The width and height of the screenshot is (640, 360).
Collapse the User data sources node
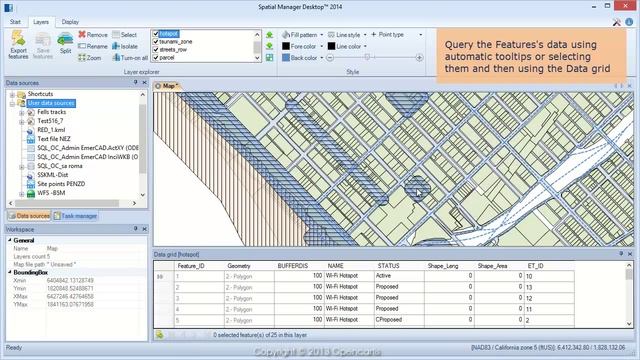click(12, 104)
